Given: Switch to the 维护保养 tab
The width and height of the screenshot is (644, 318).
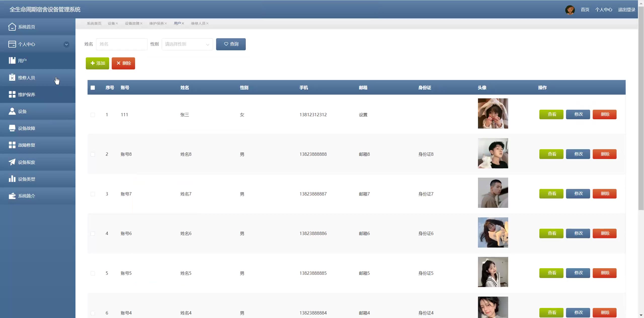Looking at the screenshot, I should (156, 23).
